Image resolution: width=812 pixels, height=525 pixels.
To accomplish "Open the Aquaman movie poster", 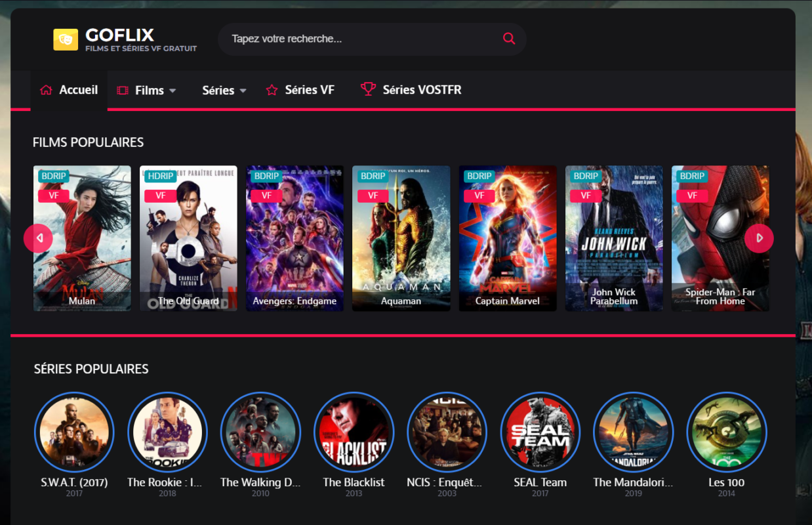I will [x=401, y=238].
